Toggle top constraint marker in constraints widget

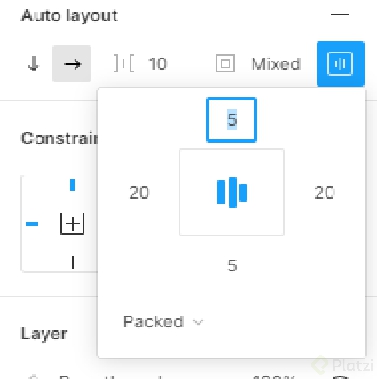click(x=72, y=185)
